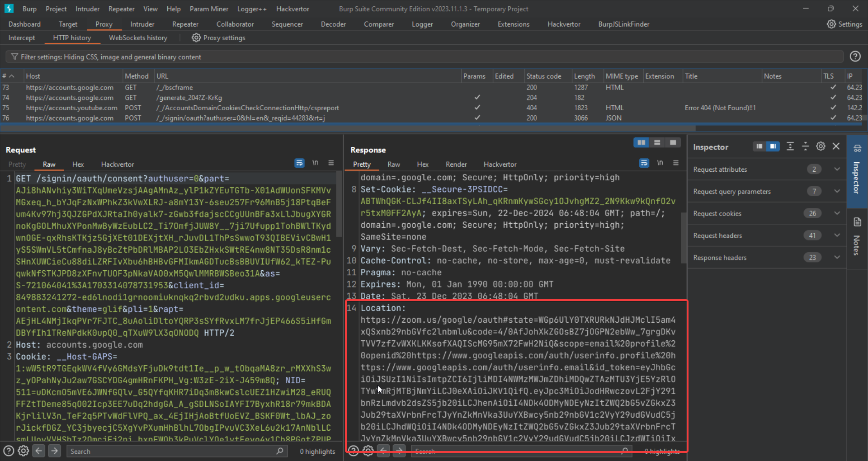Select top-bottom request/response layout
This screenshot has height=461, width=868.
click(x=657, y=143)
